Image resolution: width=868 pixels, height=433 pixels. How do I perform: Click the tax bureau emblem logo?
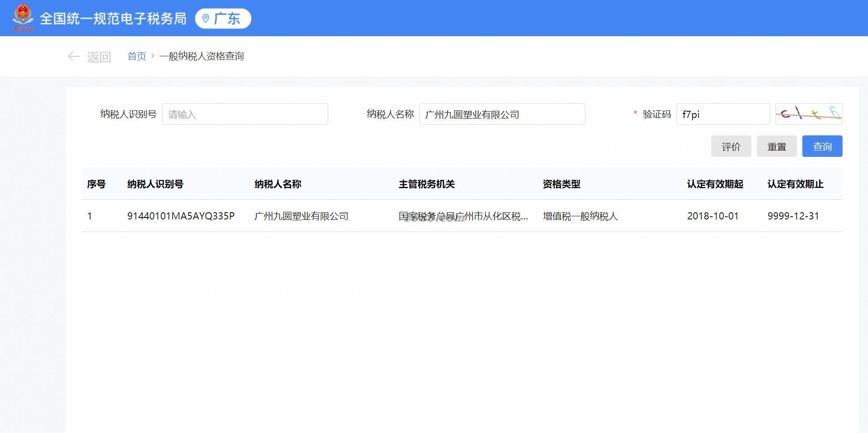coord(23,18)
